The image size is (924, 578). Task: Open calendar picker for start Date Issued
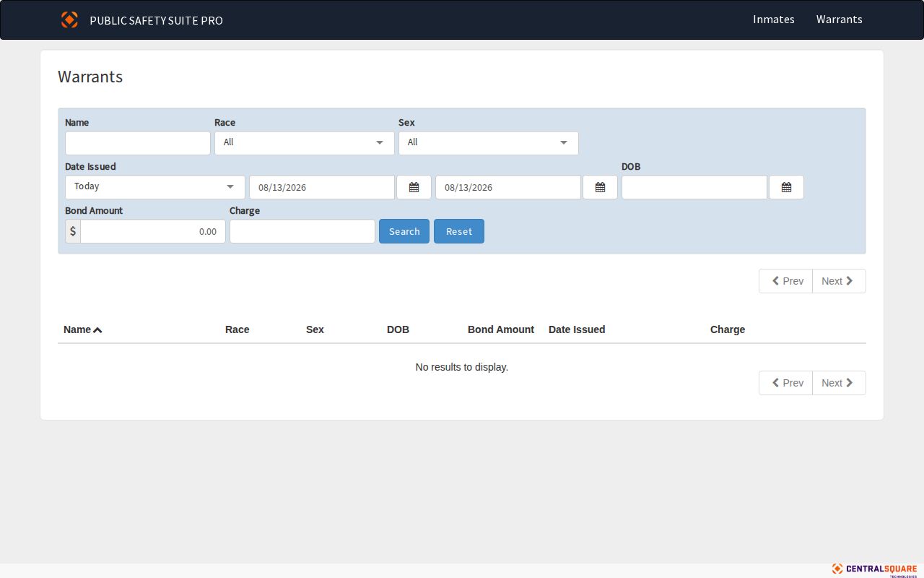pyautogui.click(x=414, y=187)
